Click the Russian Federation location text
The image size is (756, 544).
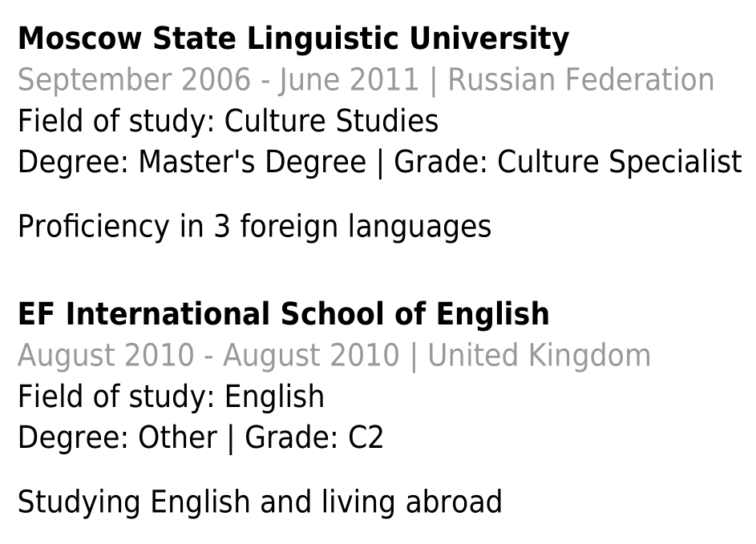tap(581, 80)
